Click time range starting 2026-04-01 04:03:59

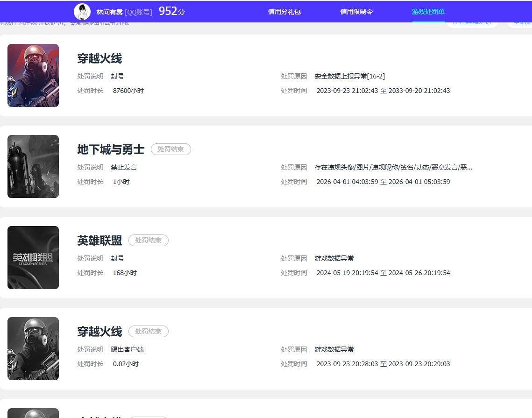383,182
